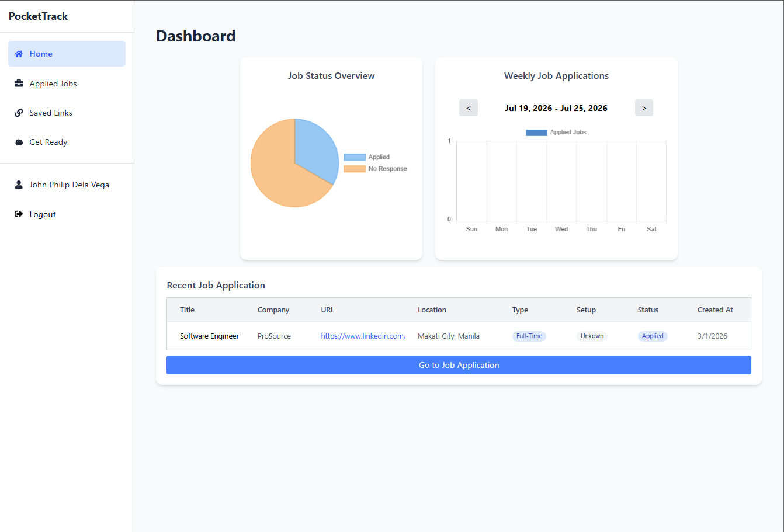Open the Get Ready section

coord(67,142)
